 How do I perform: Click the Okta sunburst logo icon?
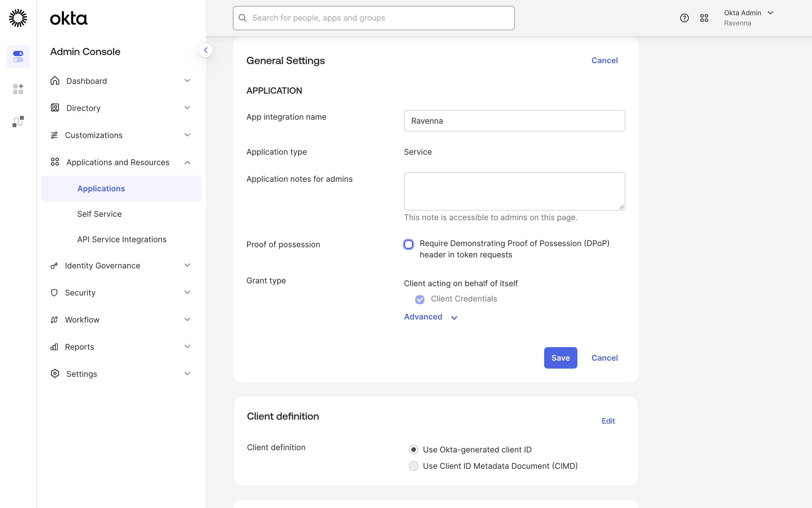(x=18, y=18)
